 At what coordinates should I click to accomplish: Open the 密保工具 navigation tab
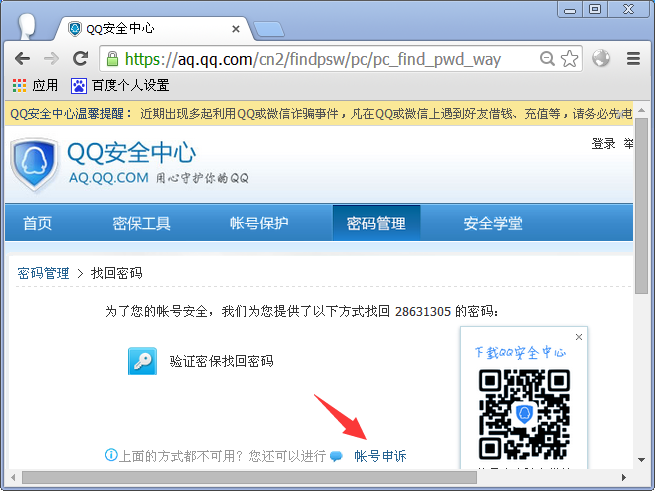(x=141, y=223)
